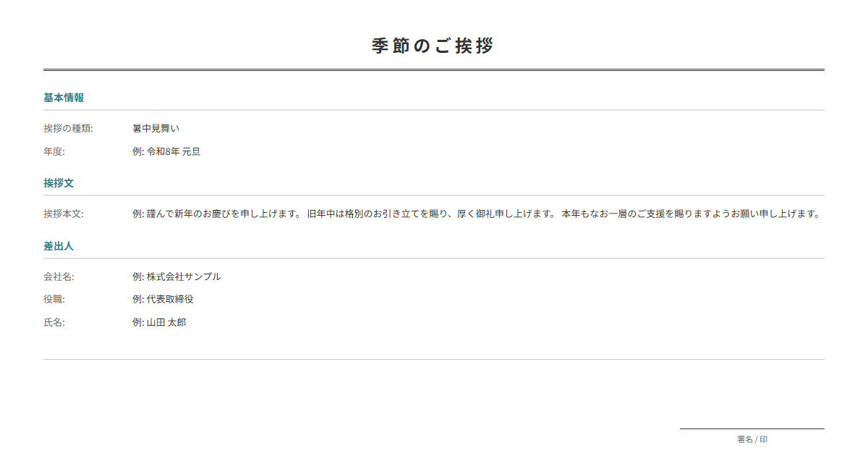Click the 役職 label
The height and width of the screenshot is (456, 868).
pos(54,300)
